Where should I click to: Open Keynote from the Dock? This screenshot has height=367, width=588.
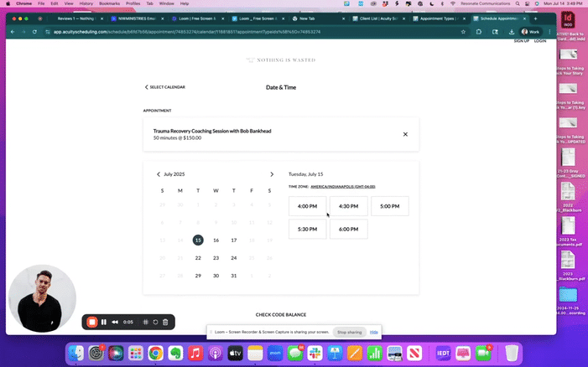[335, 353]
